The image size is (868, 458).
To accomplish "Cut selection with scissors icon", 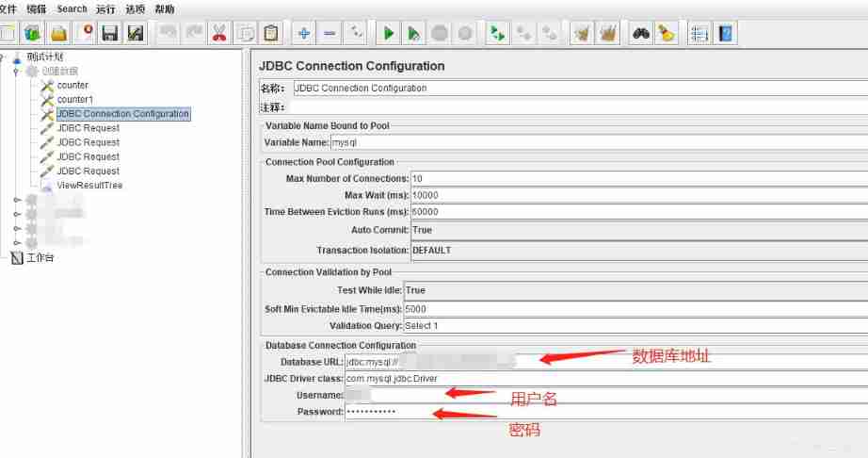I will point(219,33).
